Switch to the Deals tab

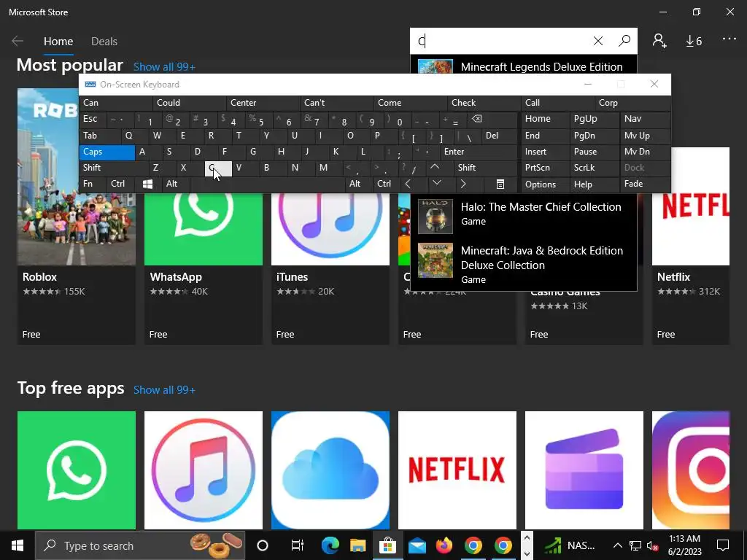(x=104, y=42)
